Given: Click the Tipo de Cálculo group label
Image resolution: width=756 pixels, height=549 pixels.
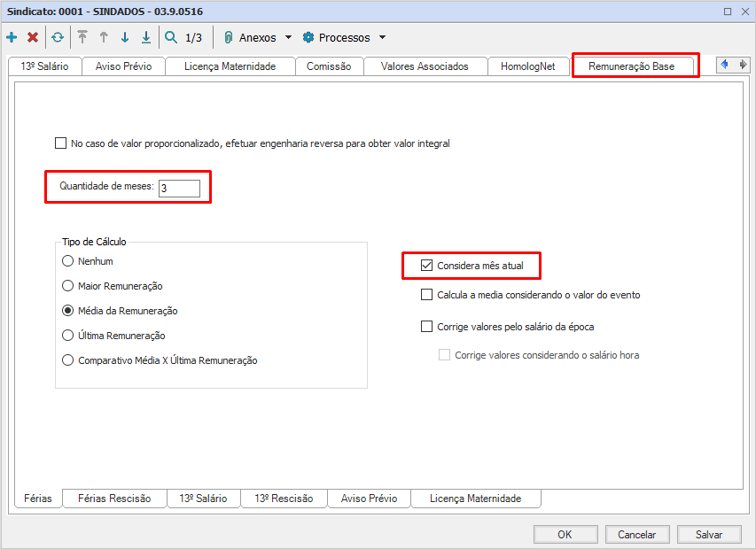Looking at the screenshot, I should (94, 242).
